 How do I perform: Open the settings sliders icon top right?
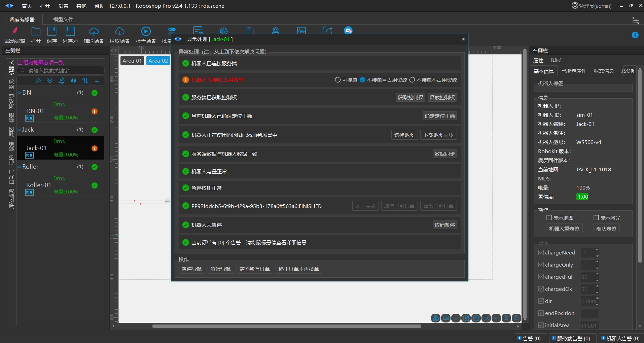[x=636, y=20]
